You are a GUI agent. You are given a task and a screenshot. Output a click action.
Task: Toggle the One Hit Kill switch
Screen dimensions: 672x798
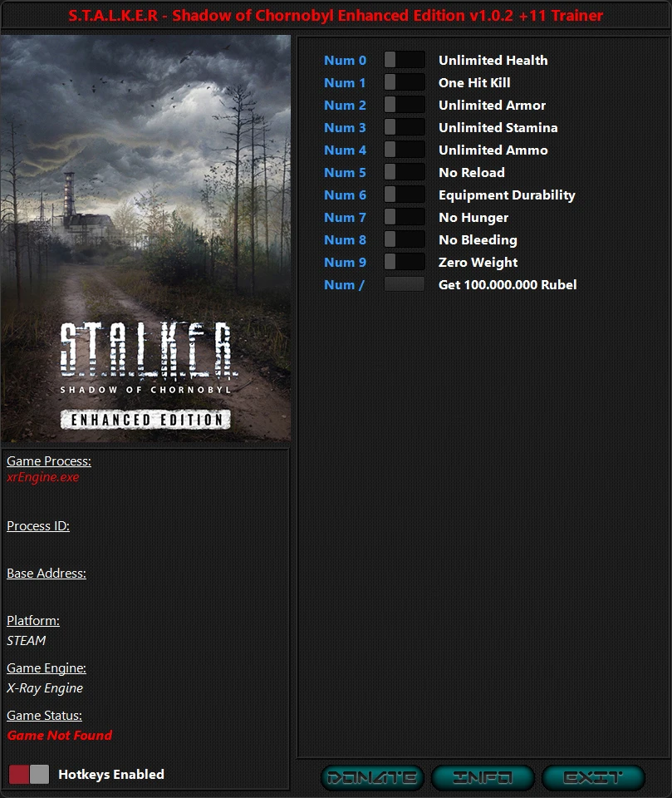pos(404,82)
